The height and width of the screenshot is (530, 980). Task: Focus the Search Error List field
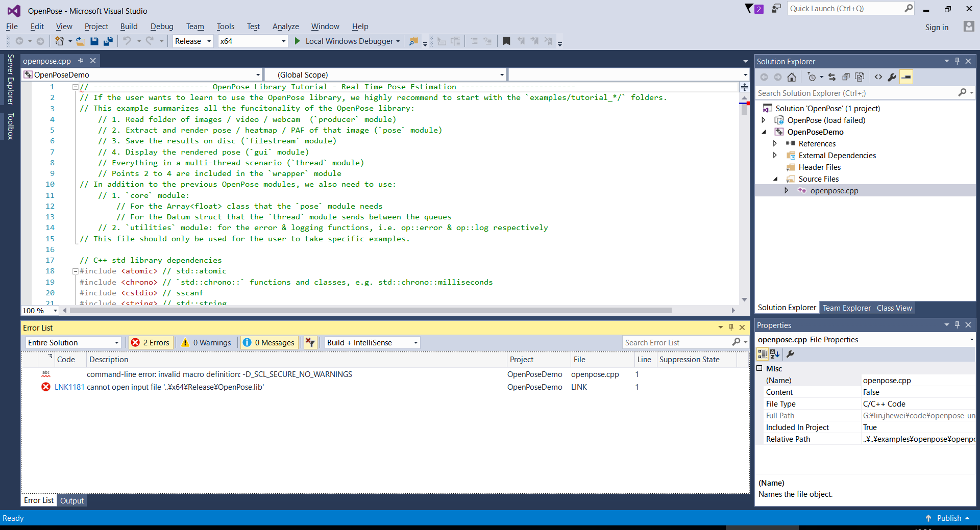pyautogui.click(x=677, y=342)
